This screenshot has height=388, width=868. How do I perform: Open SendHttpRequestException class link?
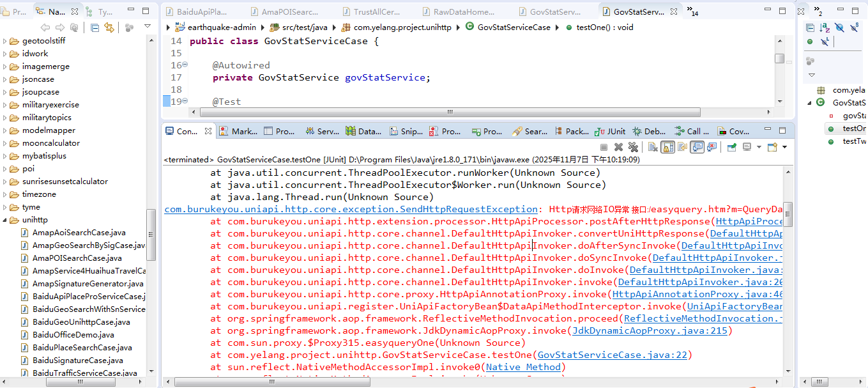[x=351, y=210]
